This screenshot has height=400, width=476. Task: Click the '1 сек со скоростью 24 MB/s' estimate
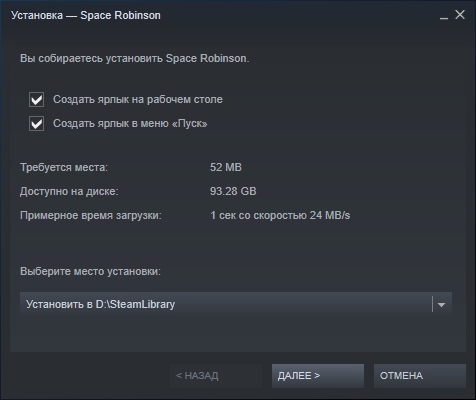(280, 215)
